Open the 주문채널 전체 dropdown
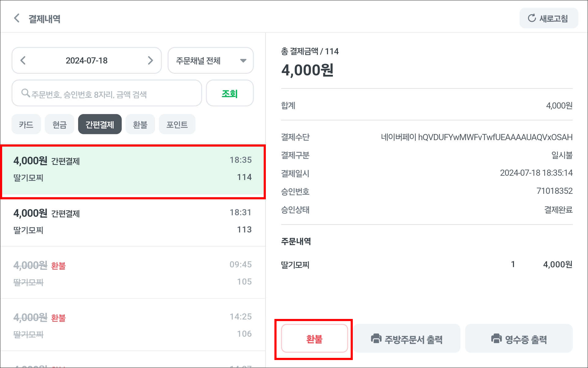The image size is (588, 368). tap(210, 60)
